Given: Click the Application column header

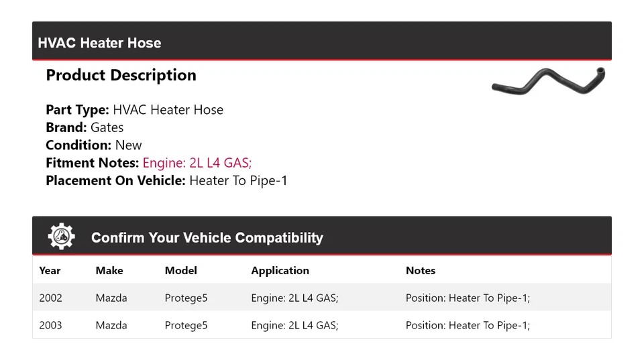Looking at the screenshot, I should [x=280, y=271].
